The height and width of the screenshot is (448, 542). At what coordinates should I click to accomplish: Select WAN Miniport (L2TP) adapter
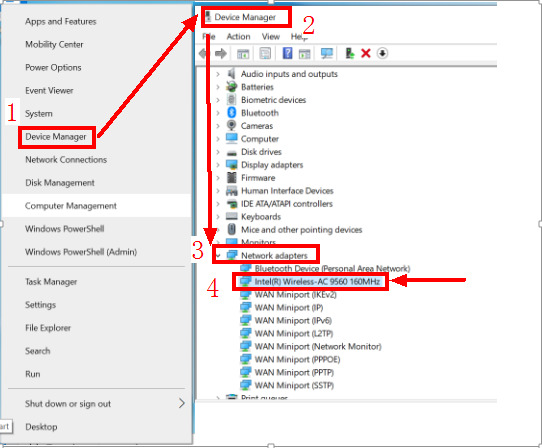pos(294,334)
